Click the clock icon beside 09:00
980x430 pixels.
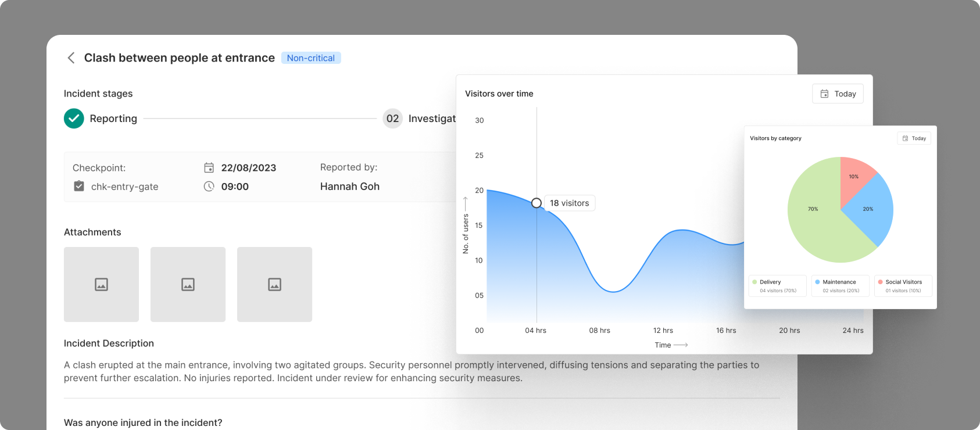tap(209, 187)
